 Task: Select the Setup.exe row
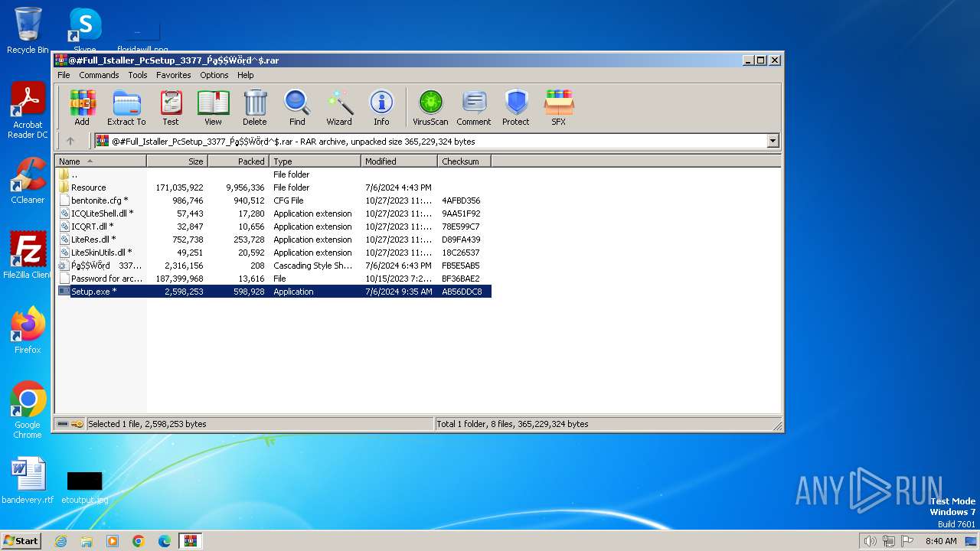tap(274, 292)
